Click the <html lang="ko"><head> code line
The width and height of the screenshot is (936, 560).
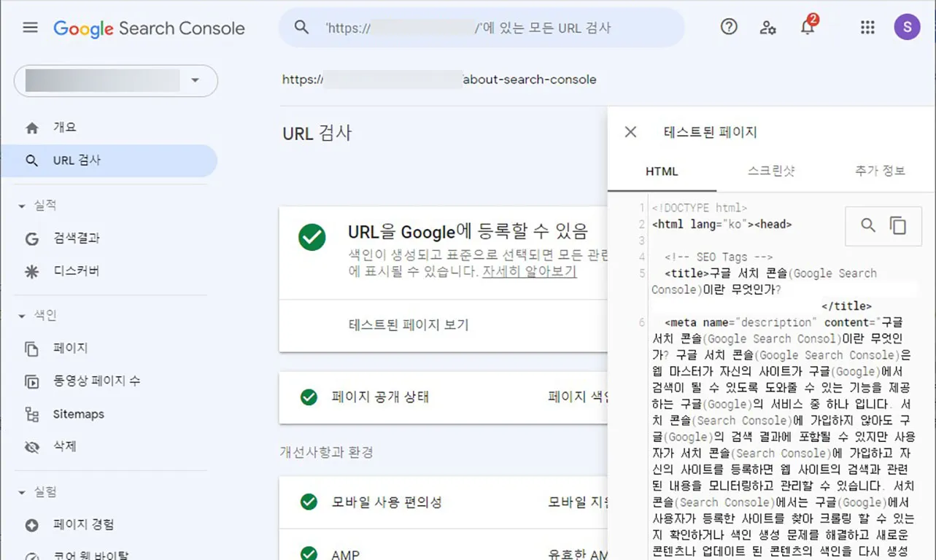pyautogui.click(x=722, y=225)
